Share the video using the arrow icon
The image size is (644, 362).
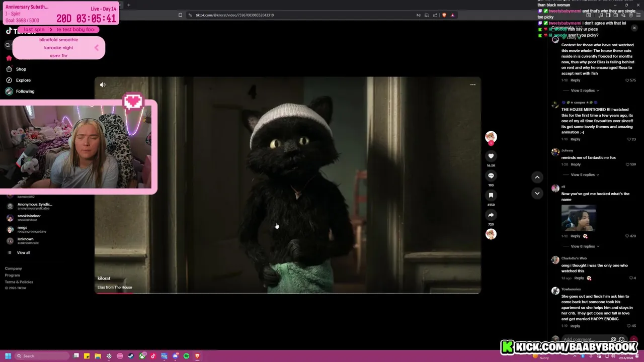point(491,215)
